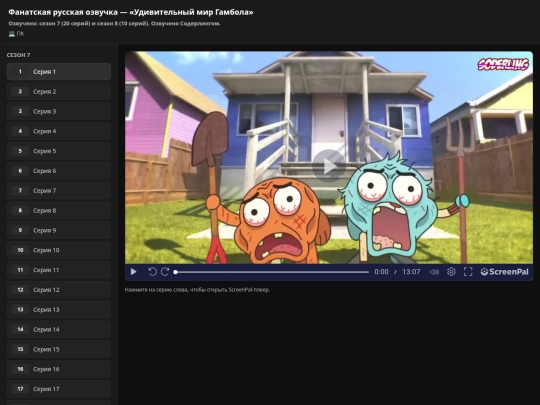
Task: Click the large play overlay on the video
Action: [x=329, y=166]
